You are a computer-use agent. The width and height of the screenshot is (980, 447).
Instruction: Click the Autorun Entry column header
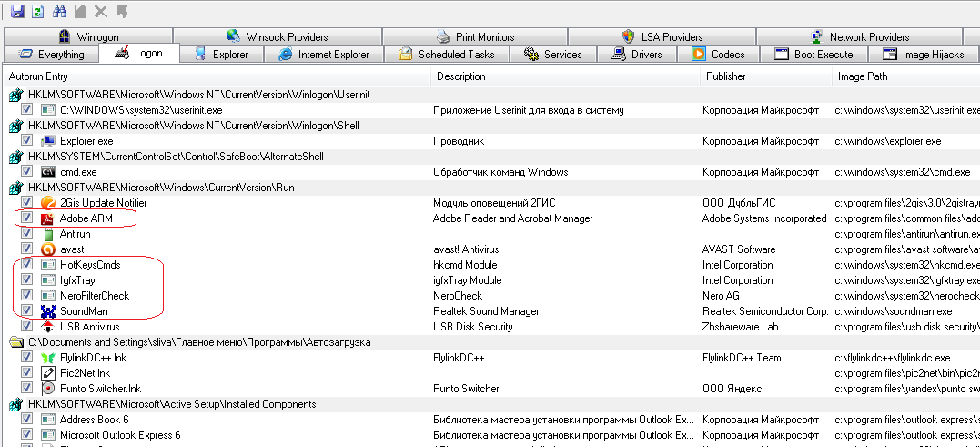click(x=38, y=76)
